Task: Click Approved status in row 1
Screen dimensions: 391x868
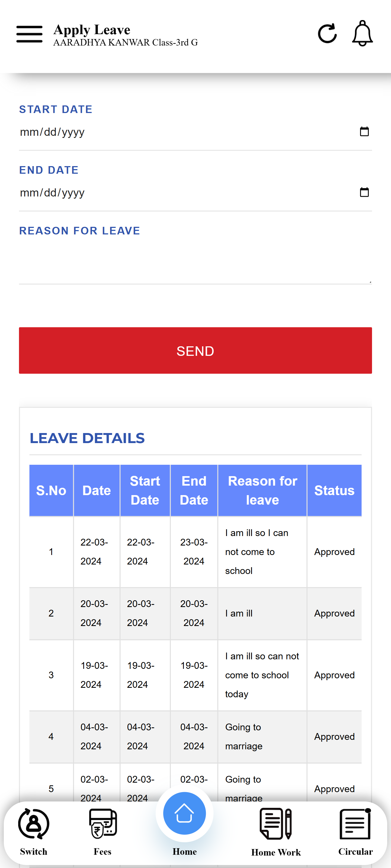Action: pyautogui.click(x=334, y=551)
